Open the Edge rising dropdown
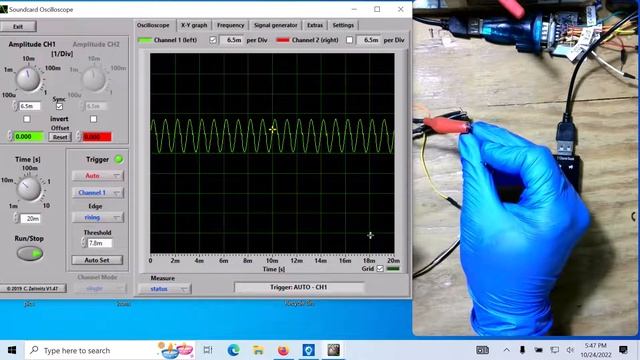Image resolution: width=640 pixels, height=360 pixels. [98, 218]
